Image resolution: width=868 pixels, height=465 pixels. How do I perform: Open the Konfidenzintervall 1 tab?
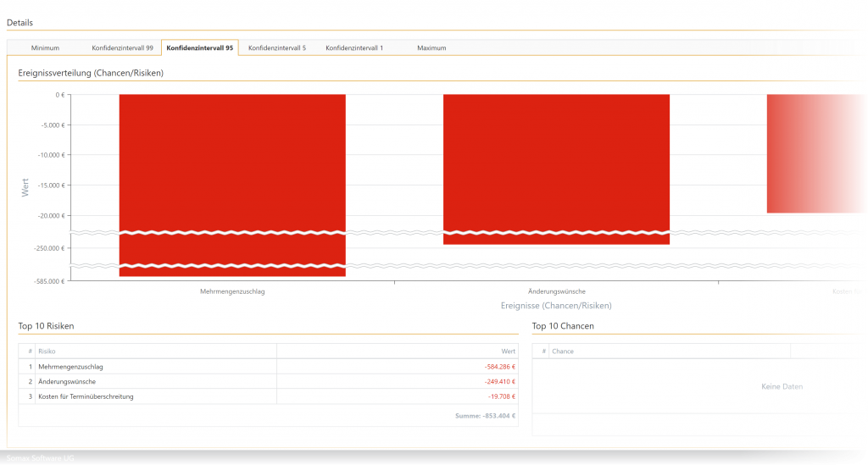[x=354, y=48]
